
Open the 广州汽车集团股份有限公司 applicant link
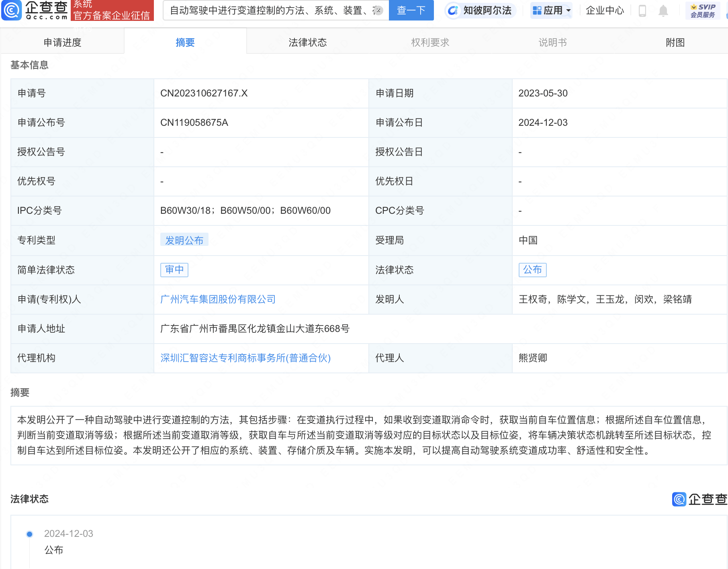pos(218,299)
